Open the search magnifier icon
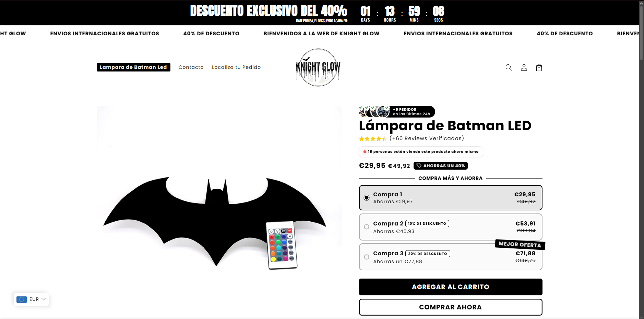 (x=509, y=68)
